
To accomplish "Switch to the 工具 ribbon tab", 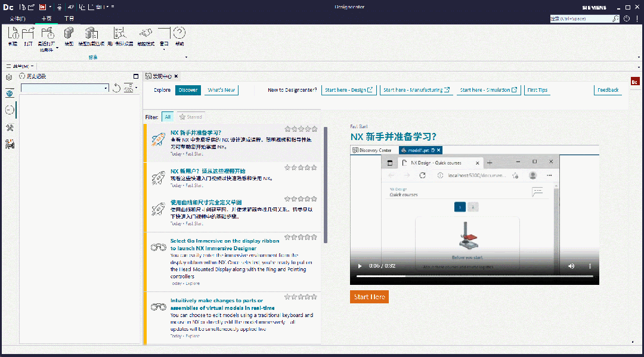I will pyautogui.click(x=69, y=18).
